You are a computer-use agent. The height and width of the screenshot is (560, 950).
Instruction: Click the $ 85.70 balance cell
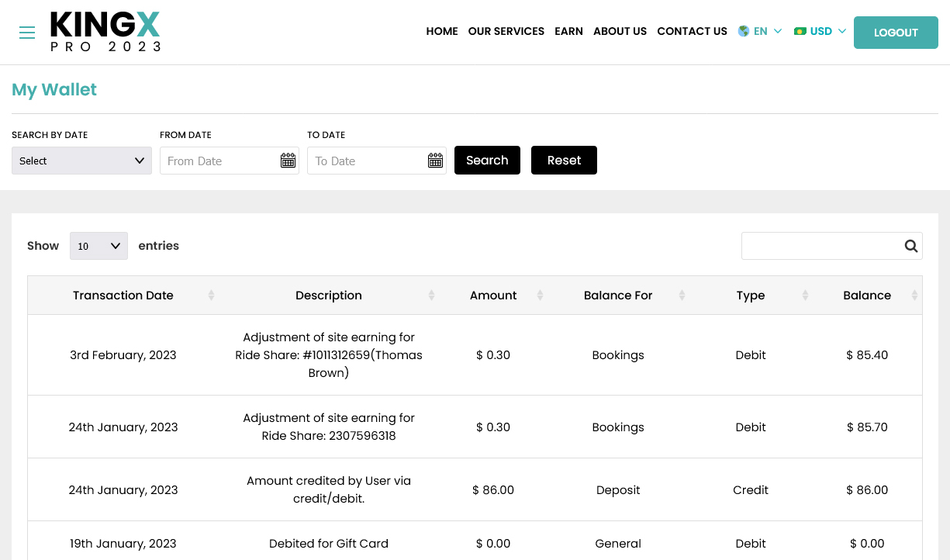click(867, 427)
